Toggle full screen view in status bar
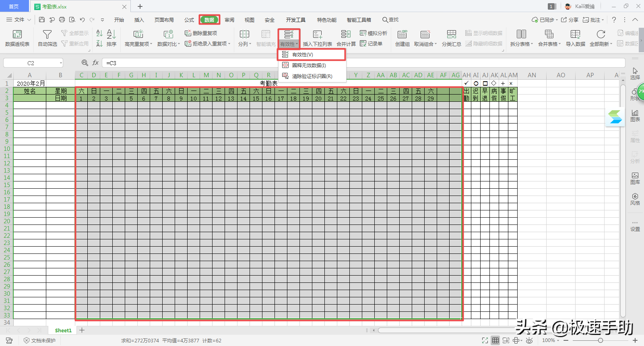The height and width of the screenshot is (346, 644). point(485,340)
